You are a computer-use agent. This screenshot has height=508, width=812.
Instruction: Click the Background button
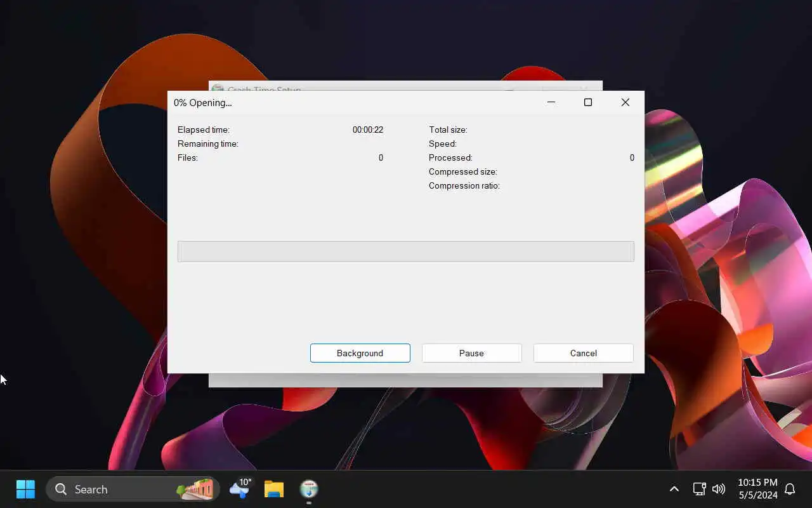coord(360,353)
